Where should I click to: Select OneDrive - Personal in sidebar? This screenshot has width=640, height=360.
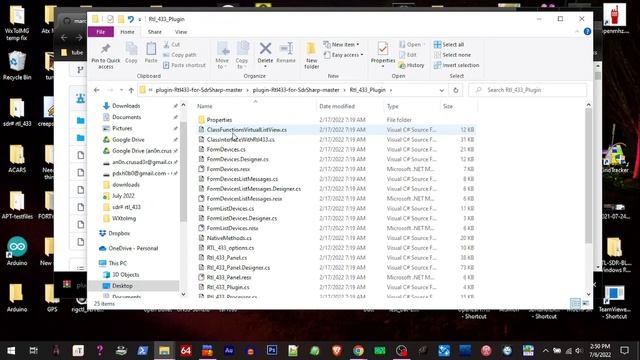pos(133,248)
